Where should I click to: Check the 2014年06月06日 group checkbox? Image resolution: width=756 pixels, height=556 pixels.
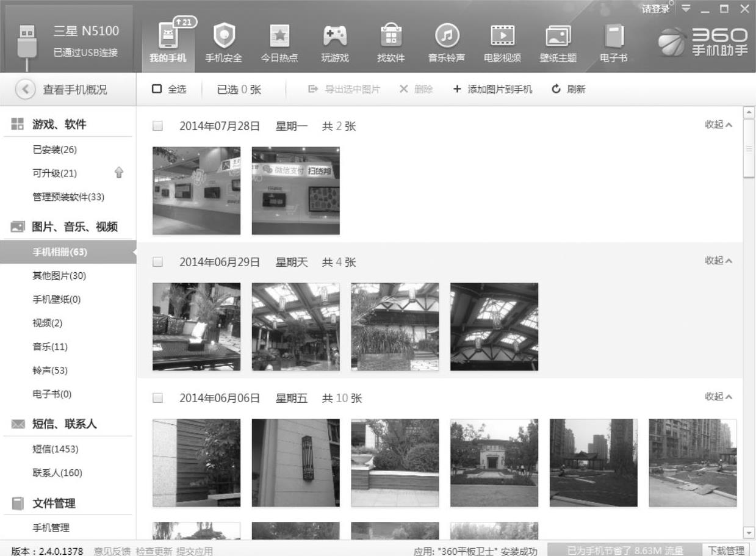click(x=157, y=398)
